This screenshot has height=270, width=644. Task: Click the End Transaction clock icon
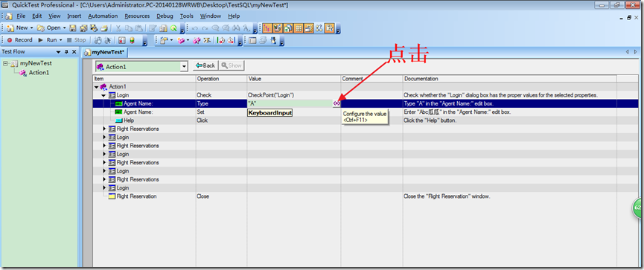tap(232, 40)
